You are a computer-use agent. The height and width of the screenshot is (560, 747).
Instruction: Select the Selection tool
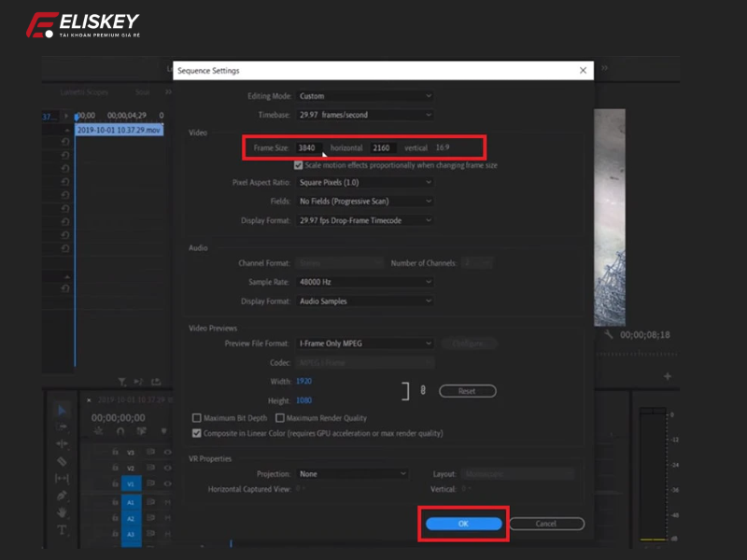[x=60, y=408]
